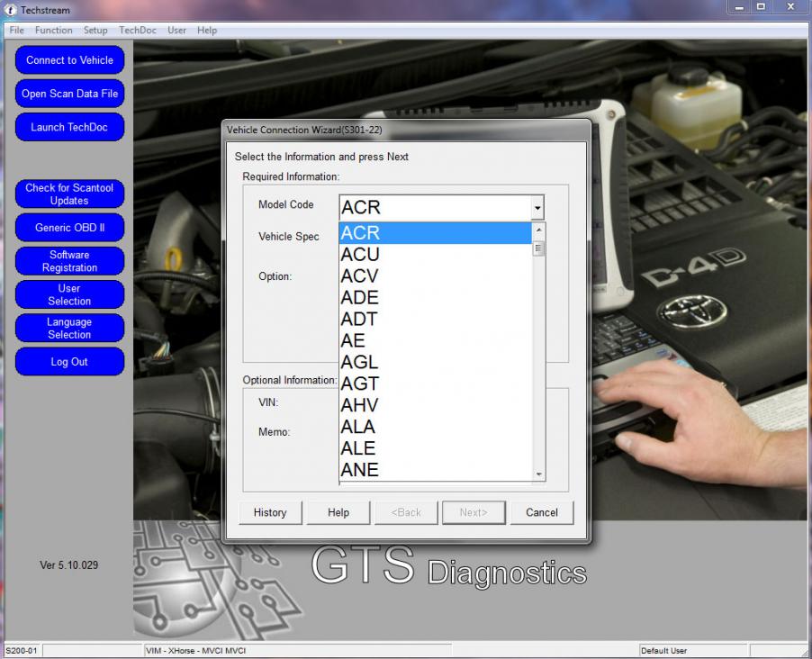This screenshot has width=812, height=659.
Task: Click the wizard Help button
Action: tap(338, 512)
